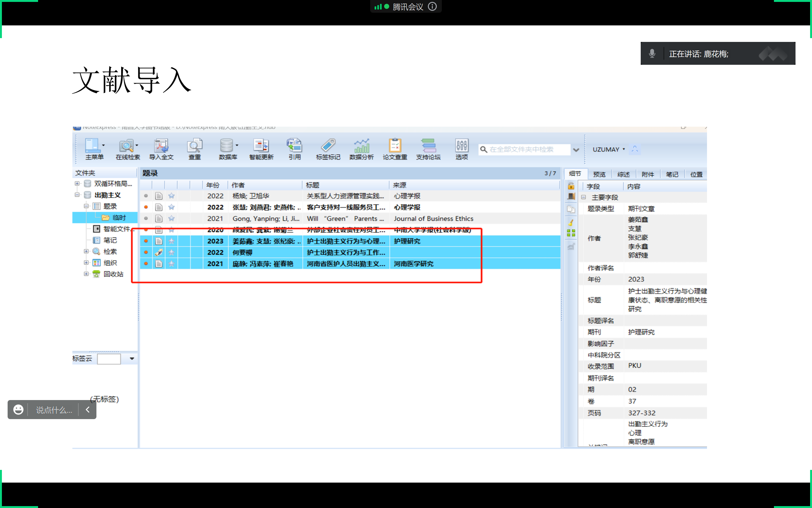Toggle the read dot of 庞静 record

(146, 264)
